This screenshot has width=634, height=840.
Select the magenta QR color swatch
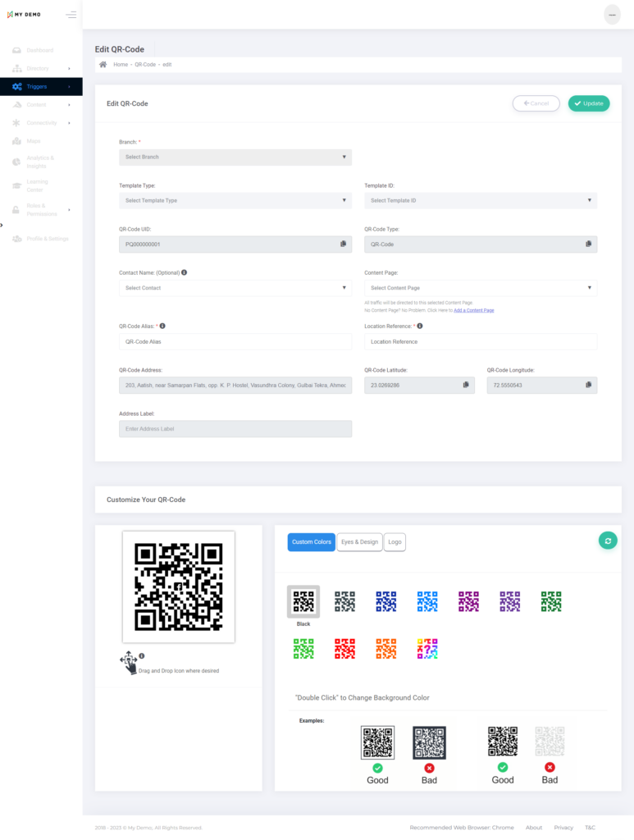(468, 601)
